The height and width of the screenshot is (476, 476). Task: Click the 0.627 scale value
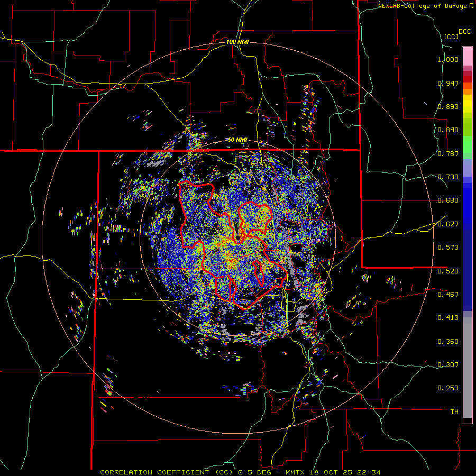(448, 224)
